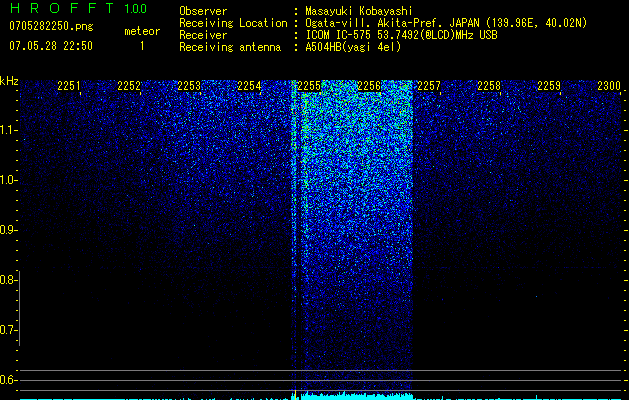Click the 0.7 kHz frequency axis label
629x400 pixels.
(x=8, y=330)
